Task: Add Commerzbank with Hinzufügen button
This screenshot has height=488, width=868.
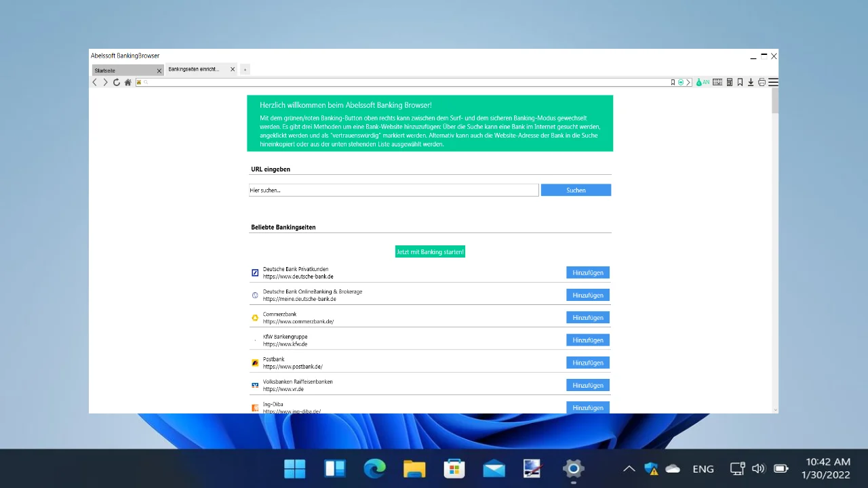Action: (x=588, y=317)
